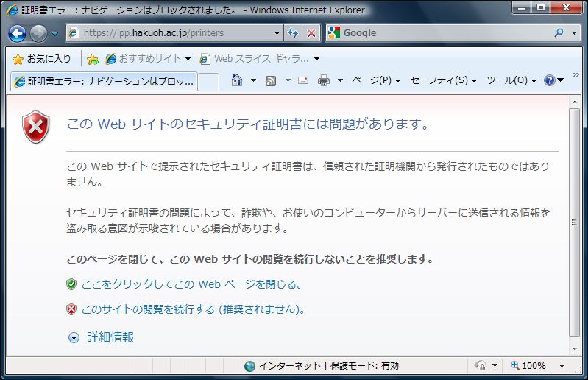Open the Print options dropdown arrow
The image size is (588, 380).
pyautogui.click(x=340, y=80)
